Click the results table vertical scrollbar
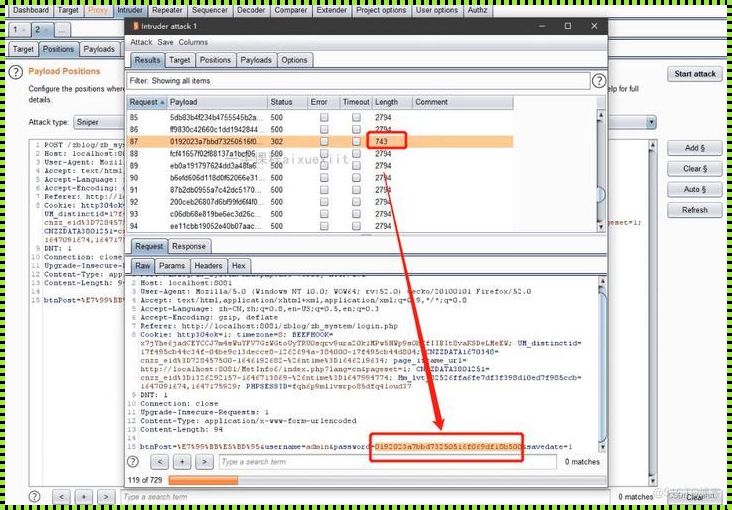Viewport: 732px width, 510px height. coord(601,170)
